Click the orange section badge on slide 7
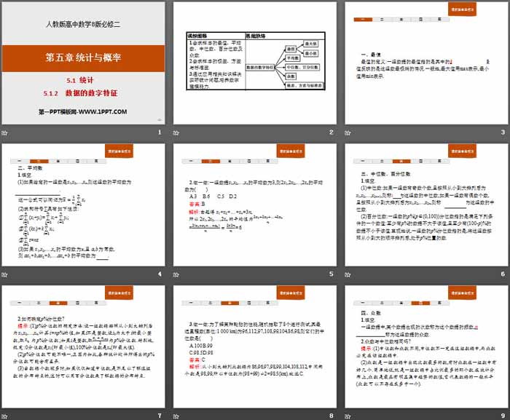The image size is (510, 420). 119,293
